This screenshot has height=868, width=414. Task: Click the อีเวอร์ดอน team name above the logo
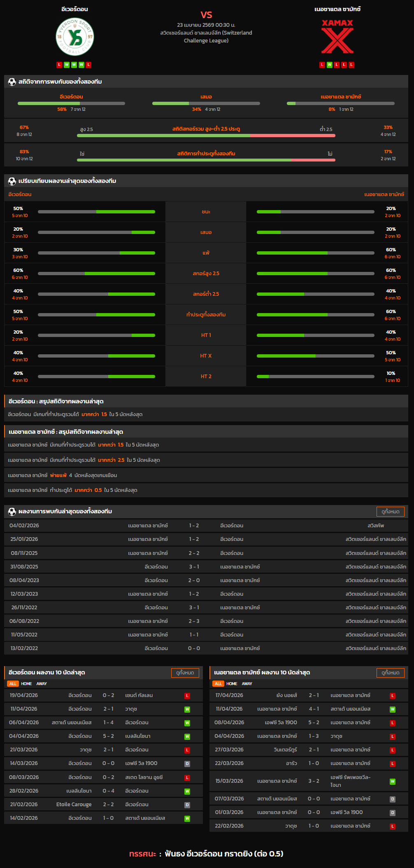pyautogui.click(x=74, y=9)
